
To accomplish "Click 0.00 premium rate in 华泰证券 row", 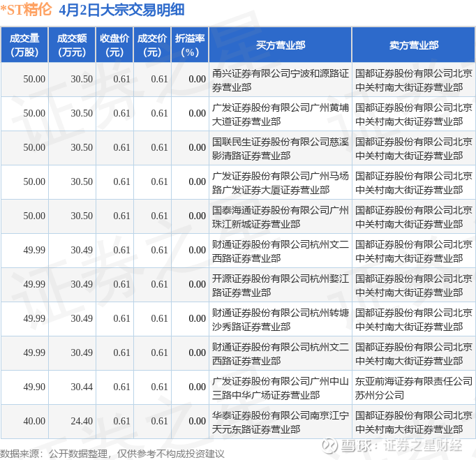I will coord(197,422).
